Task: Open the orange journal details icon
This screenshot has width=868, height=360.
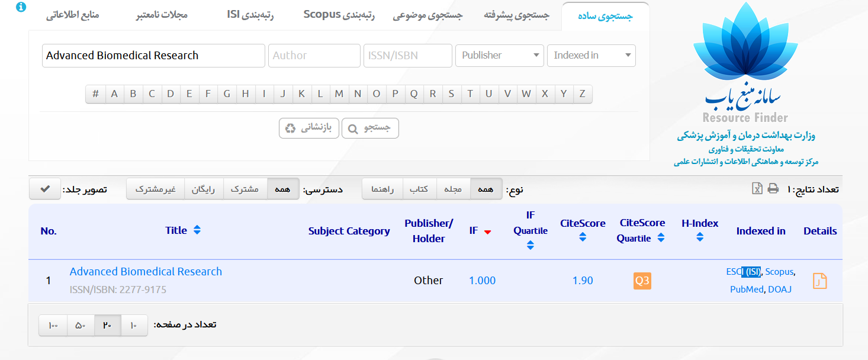Action: 820,281
